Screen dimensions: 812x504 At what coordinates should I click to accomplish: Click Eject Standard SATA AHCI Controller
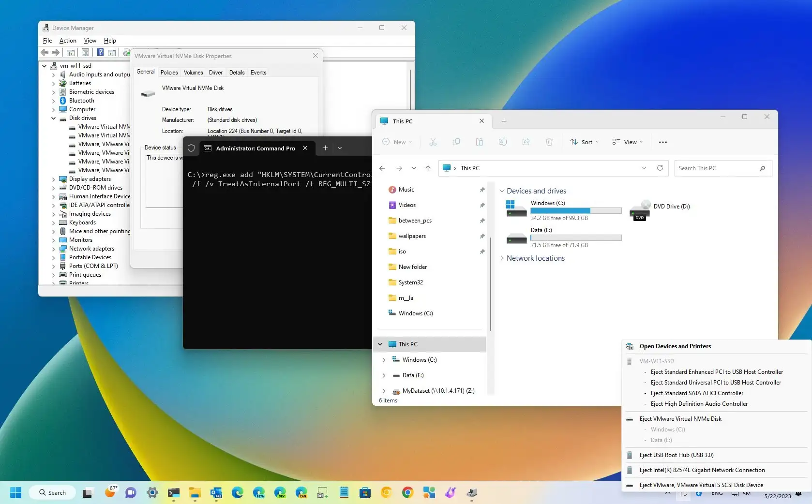click(x=697, y=393)
